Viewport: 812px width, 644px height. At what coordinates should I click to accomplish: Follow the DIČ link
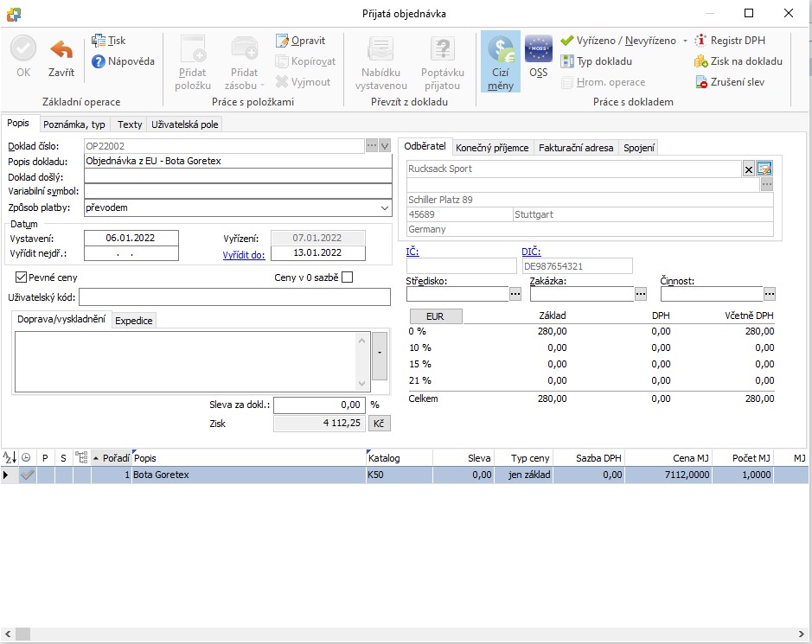click(531, 252)
